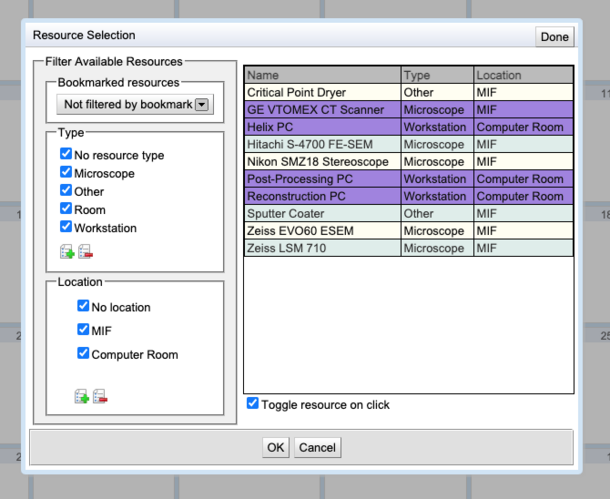
Task: Uncheck the Computer Room location checkbox
Action: point(83,353)
